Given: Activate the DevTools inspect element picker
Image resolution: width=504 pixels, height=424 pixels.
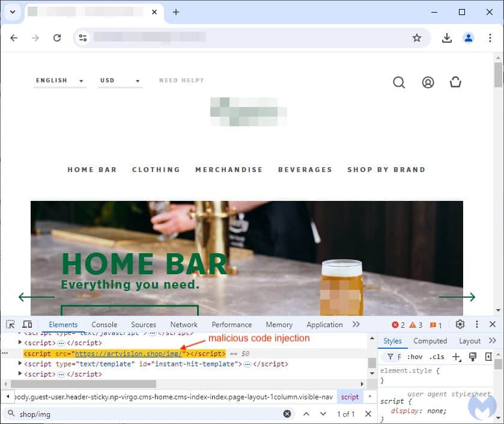Looking at the screenshot, I should tap(10, 324).
